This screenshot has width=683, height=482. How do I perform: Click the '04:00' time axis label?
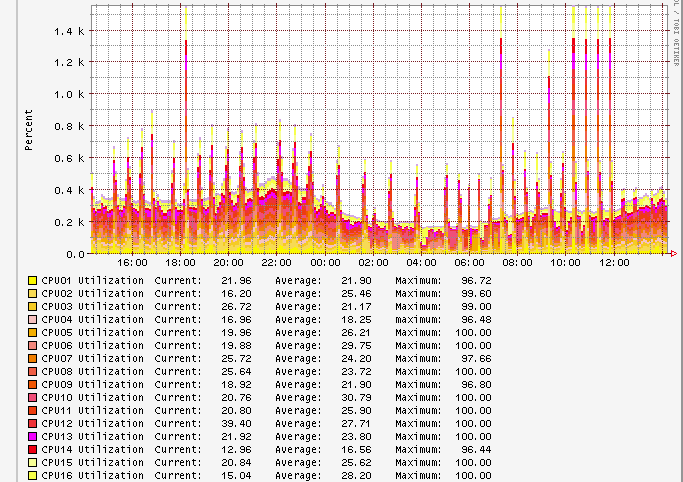(x=421, y=263)
